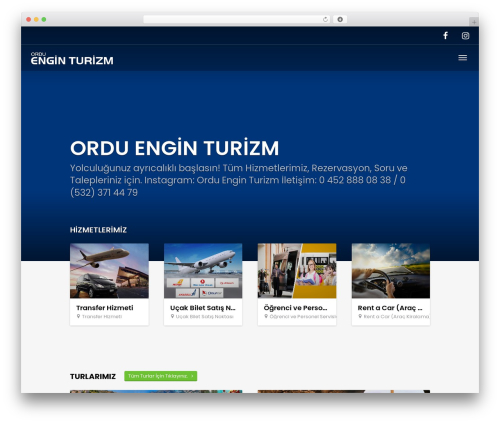Click the Ordu Engin Turizm logo
This screenshot has width=500, height=423.
pyautogui.click(x=72, y=58)
